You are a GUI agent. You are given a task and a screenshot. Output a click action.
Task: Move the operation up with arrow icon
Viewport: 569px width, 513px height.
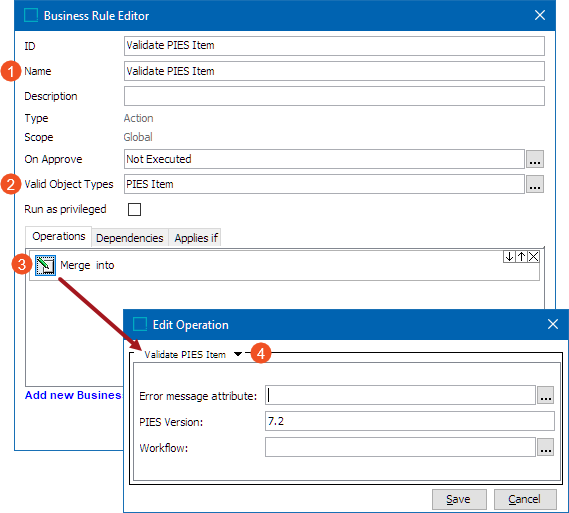tap(521, 256)
